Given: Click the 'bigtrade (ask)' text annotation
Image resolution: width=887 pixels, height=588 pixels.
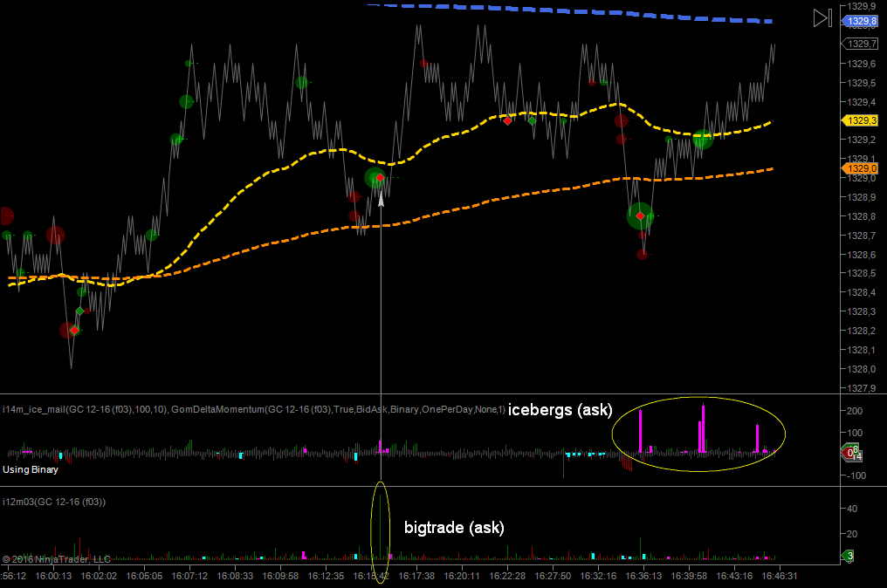Looking at the screenshot, I should (x=454, y=527).
